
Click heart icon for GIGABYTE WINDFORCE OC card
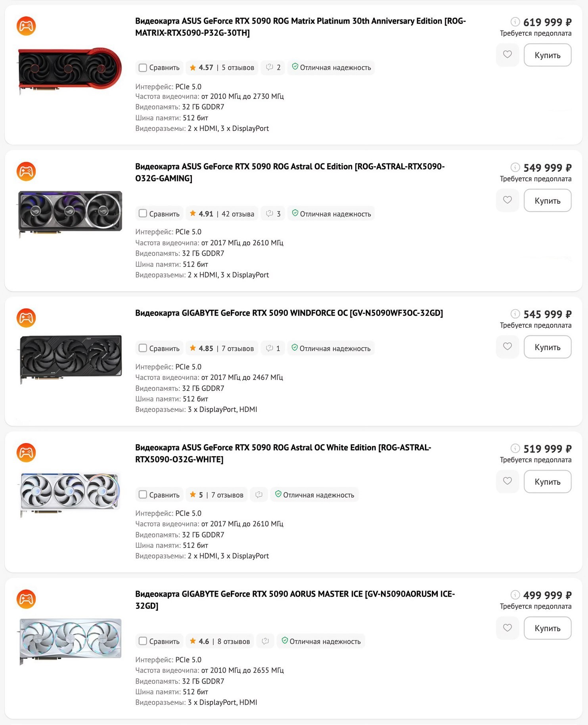[507, 347]
